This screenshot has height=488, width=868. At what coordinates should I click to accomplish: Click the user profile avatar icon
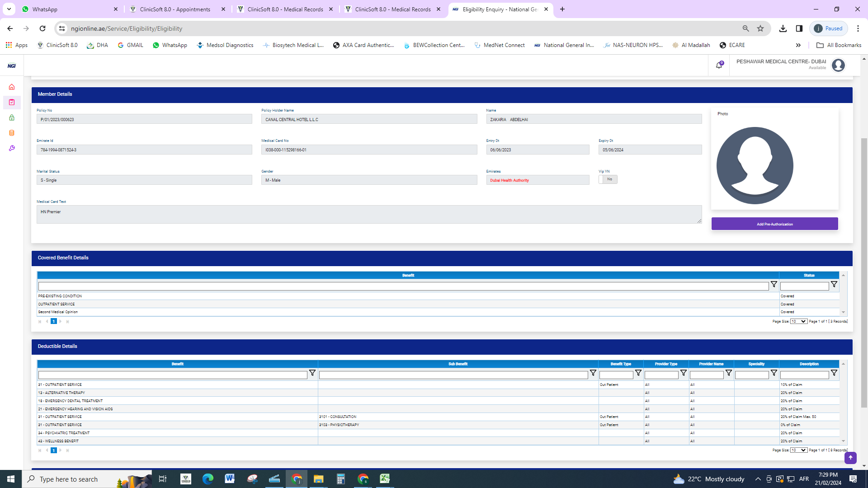[838, 66]
